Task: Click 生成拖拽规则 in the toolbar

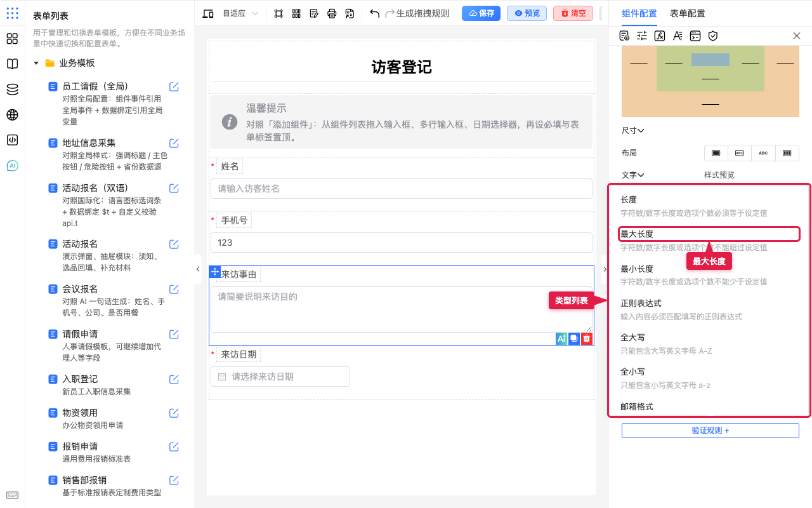Action: click(422, 13)
